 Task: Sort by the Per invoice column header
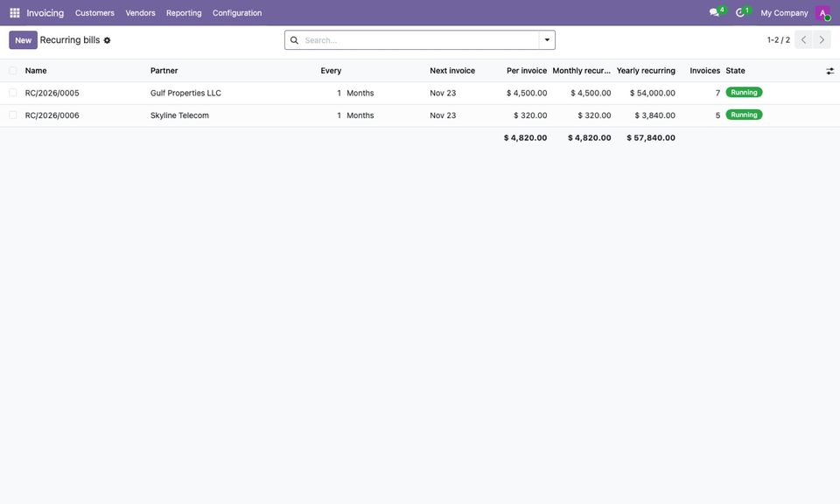pos(527,71)
